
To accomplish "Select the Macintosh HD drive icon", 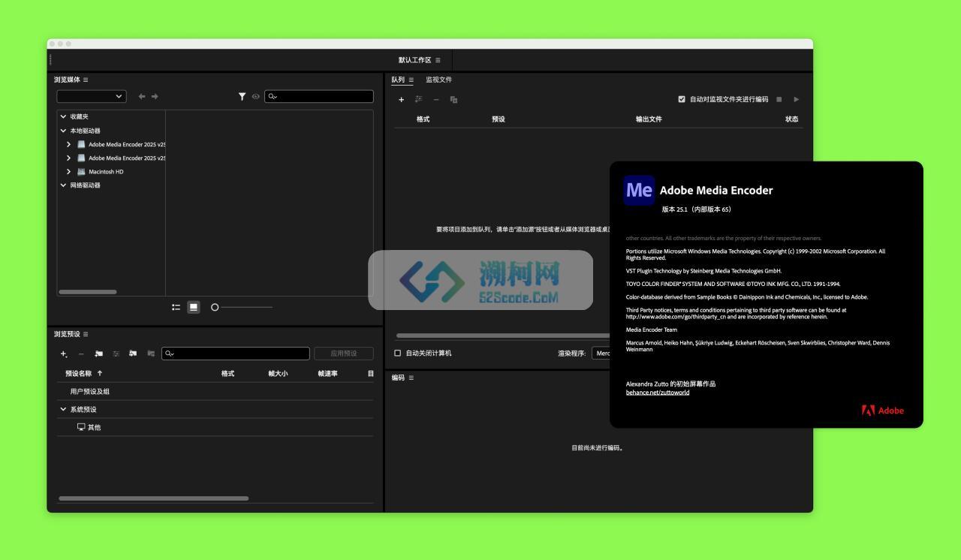I will [81, 171].
